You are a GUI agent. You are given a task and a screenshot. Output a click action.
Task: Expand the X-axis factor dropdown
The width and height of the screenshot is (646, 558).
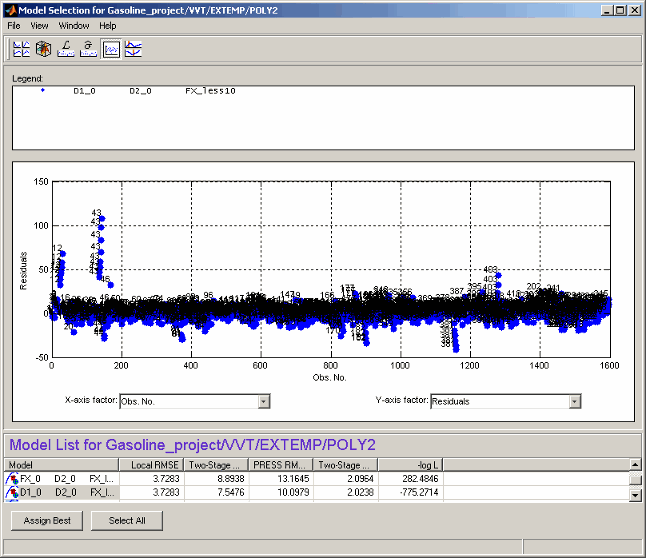pyautogui.click(x=264, y=401)
